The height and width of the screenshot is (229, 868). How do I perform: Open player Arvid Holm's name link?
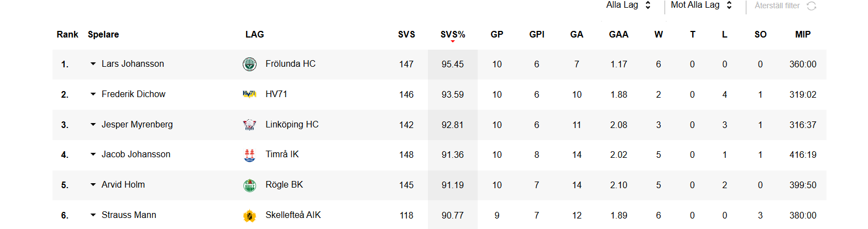click(x=123, y=185)
